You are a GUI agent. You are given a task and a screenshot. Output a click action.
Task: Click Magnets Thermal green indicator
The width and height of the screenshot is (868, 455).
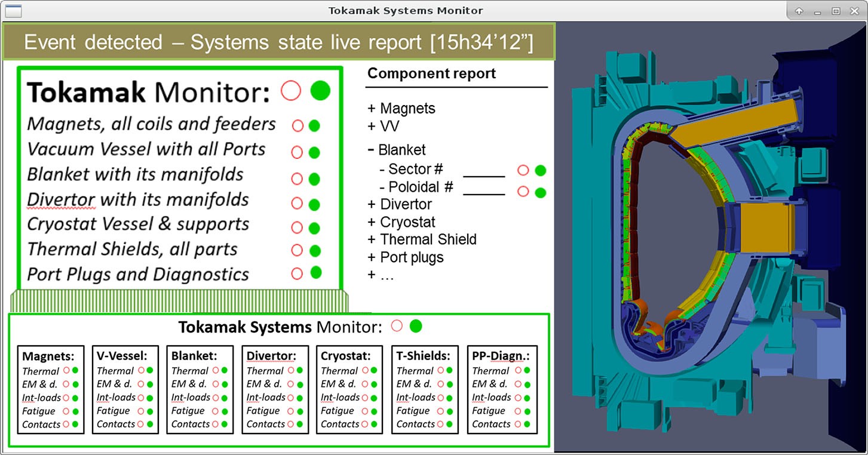pyautogui.click(x=75, y=371)
